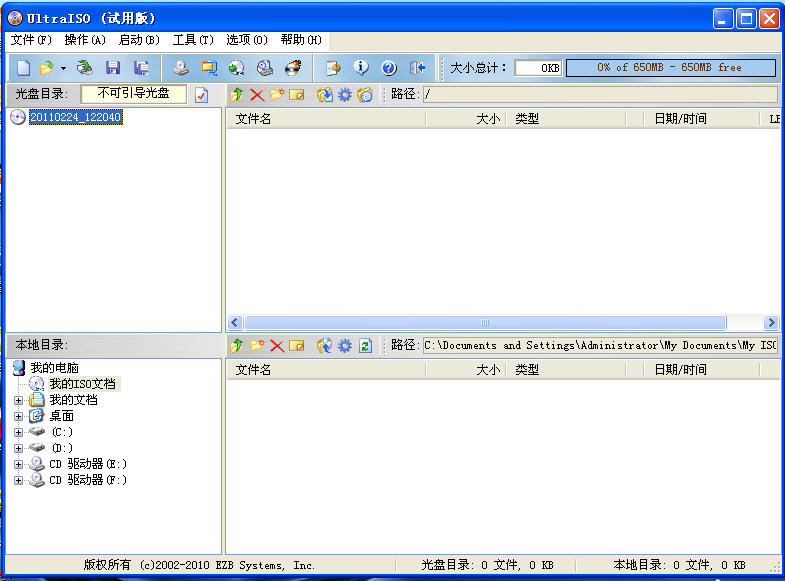
Task: Expand the CD 驱动器(F:) node
Action: [x=19, y=480]
